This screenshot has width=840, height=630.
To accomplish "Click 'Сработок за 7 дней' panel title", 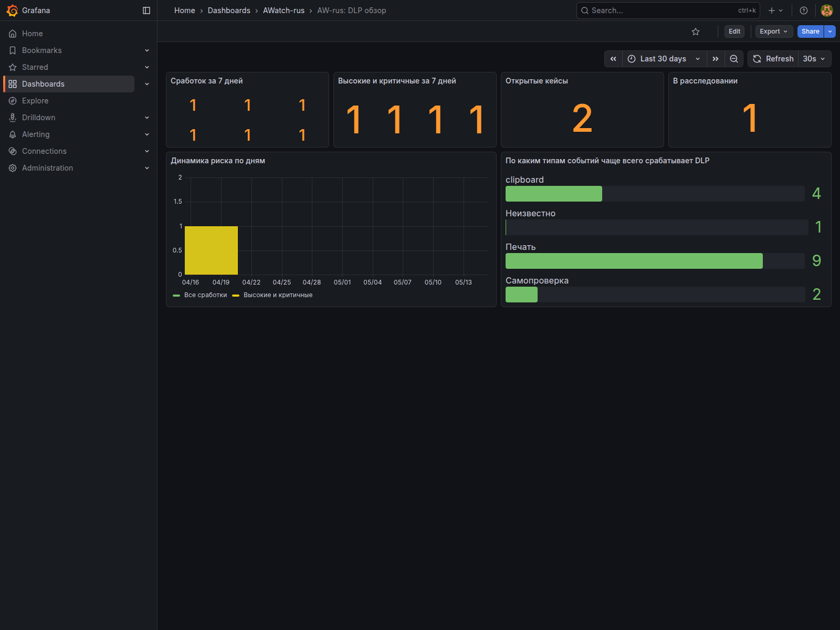I will 207,81.
